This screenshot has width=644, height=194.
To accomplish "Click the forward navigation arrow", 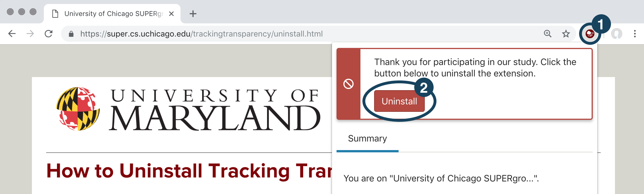I will [x=30, y=34].
